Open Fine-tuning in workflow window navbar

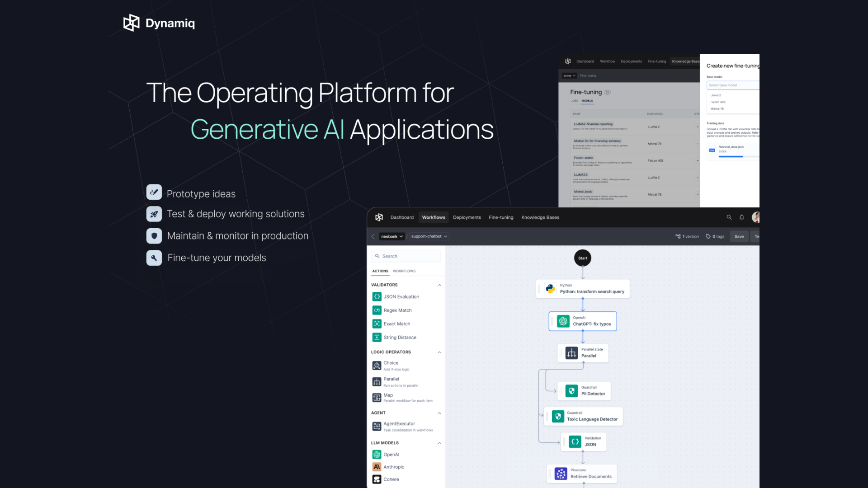coord(501,217)
